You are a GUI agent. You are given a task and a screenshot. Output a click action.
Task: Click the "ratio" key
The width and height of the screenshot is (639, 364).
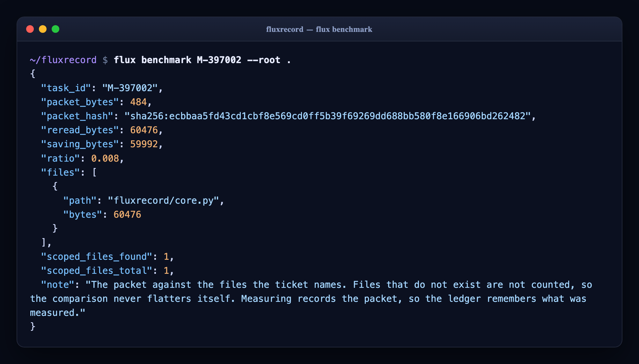tap(61, 158)
